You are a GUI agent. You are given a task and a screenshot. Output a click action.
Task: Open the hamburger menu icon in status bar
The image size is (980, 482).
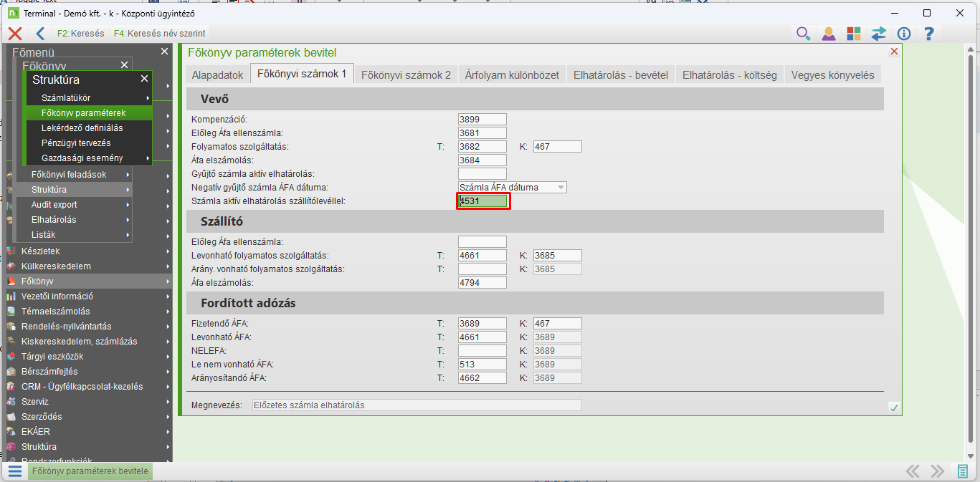15,471
